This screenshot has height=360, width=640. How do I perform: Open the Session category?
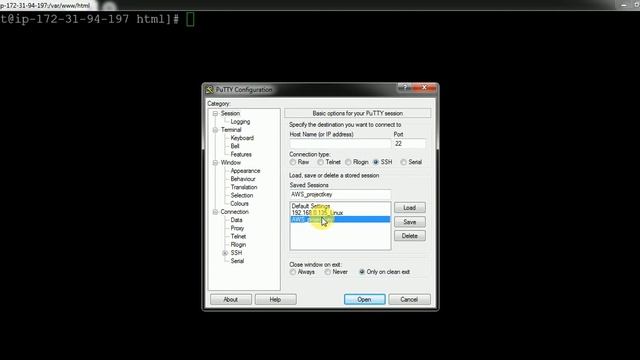pos(230,113)
